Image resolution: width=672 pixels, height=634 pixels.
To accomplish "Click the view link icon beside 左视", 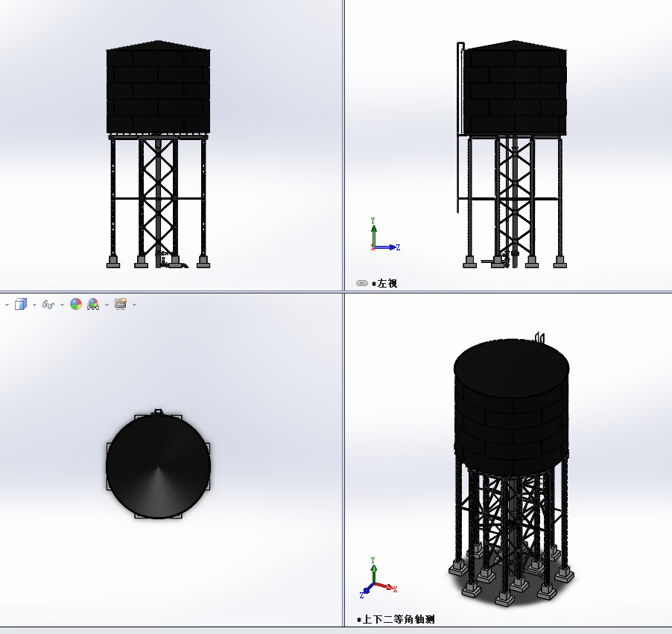I will 362,283.
